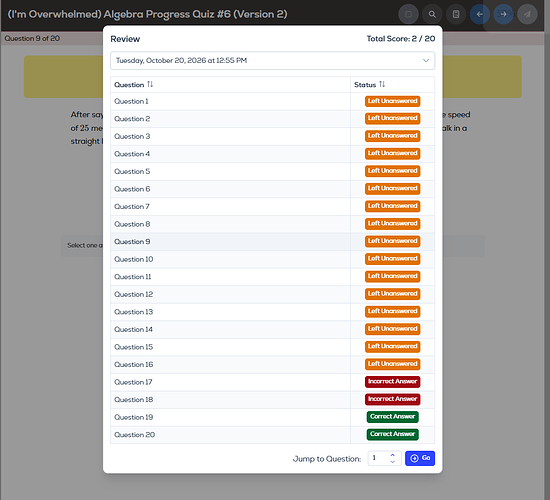Image resolution: width=550 pixels, height=500 pixels.
Task: Select the Question 20 row
Action: point(273,435)
